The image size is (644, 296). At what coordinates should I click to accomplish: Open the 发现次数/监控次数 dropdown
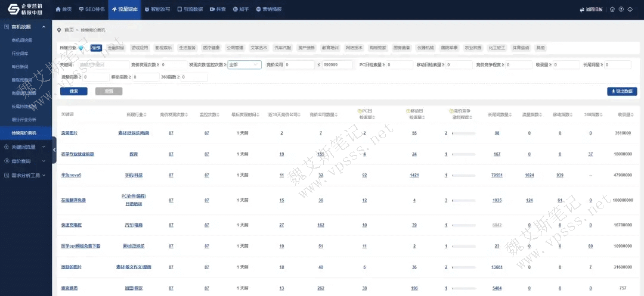[x=244, y=64]
